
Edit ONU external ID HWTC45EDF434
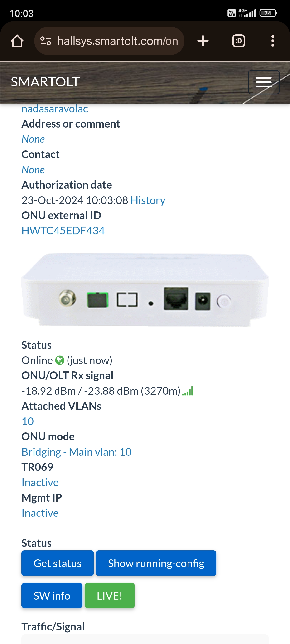point(63,231)
